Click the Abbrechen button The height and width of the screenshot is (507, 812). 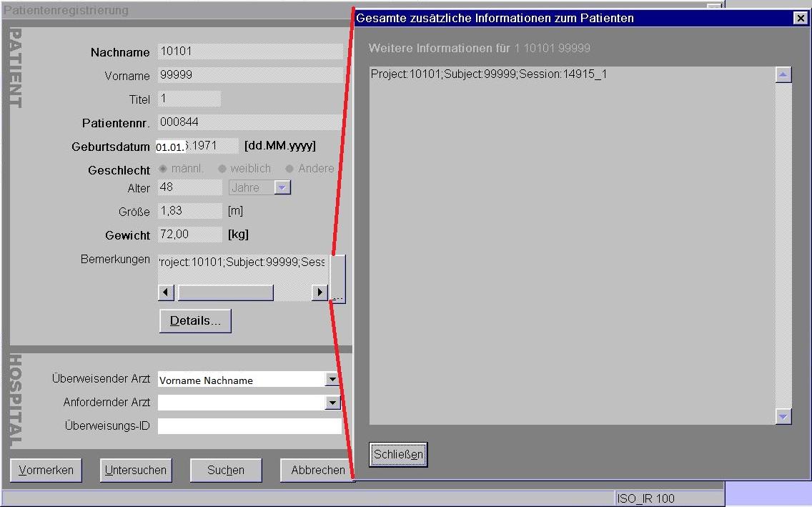317,471
